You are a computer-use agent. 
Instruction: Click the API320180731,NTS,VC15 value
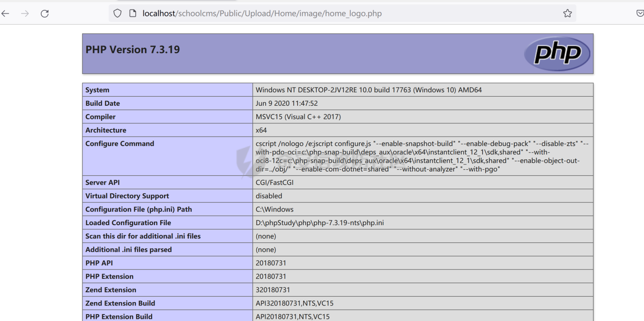pos(295,303)
